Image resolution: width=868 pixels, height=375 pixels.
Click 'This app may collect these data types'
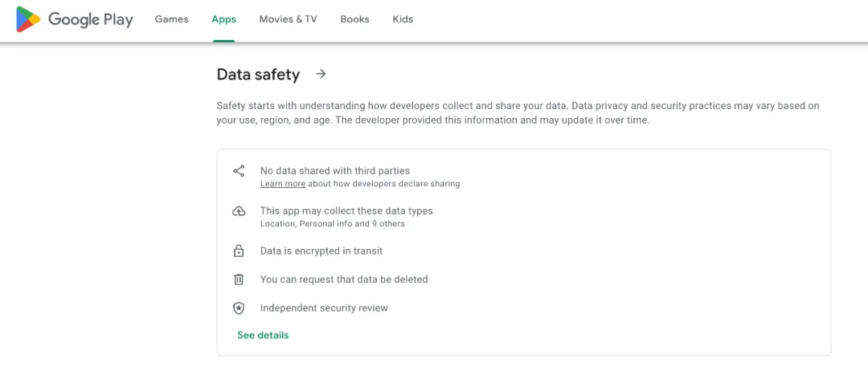coord(346,210)
